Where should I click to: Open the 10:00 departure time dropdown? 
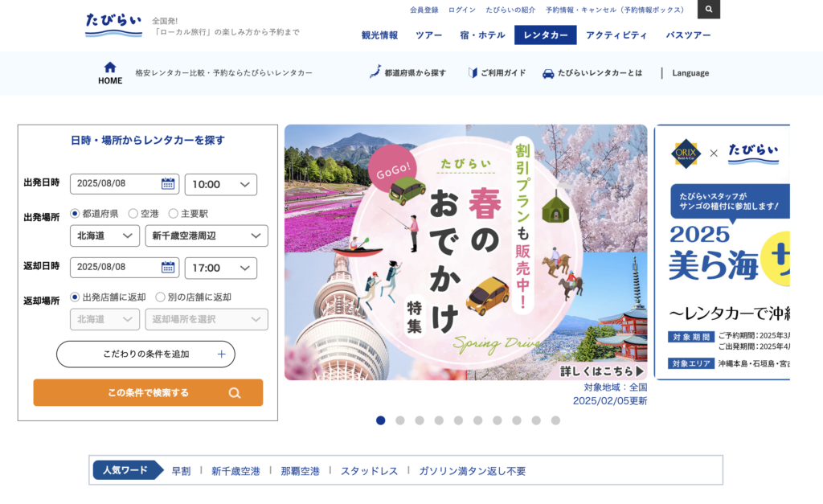coord(220,184)
